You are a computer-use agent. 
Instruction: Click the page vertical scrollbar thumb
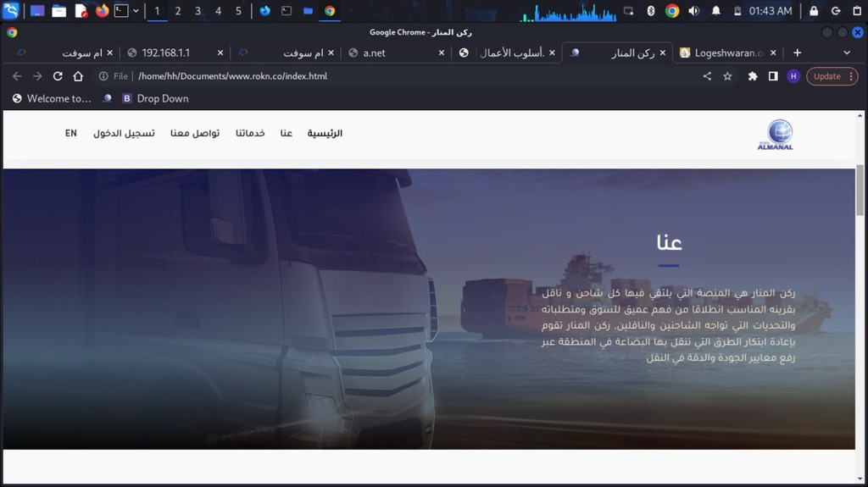coord(860,191)
